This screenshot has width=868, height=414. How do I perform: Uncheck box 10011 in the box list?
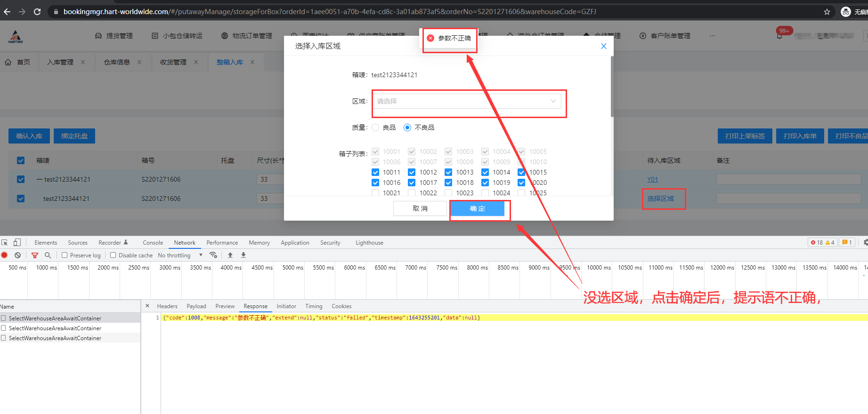[x=375, y=172]
